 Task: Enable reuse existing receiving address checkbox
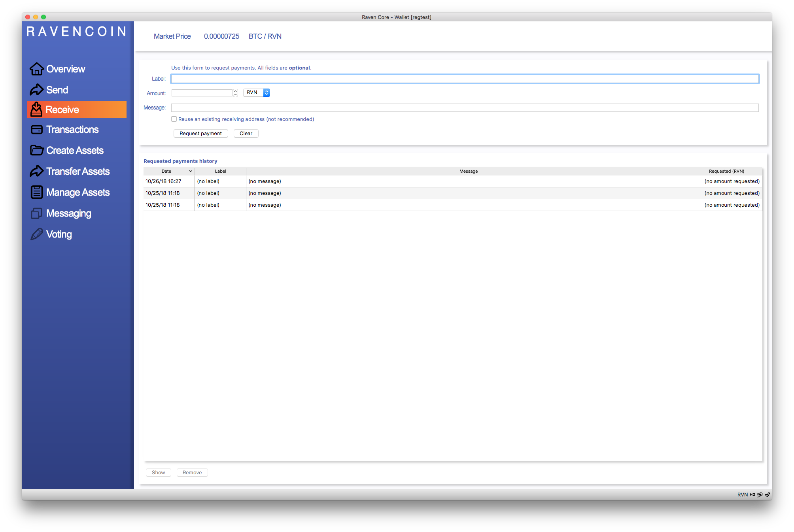[x=174, y=119]
